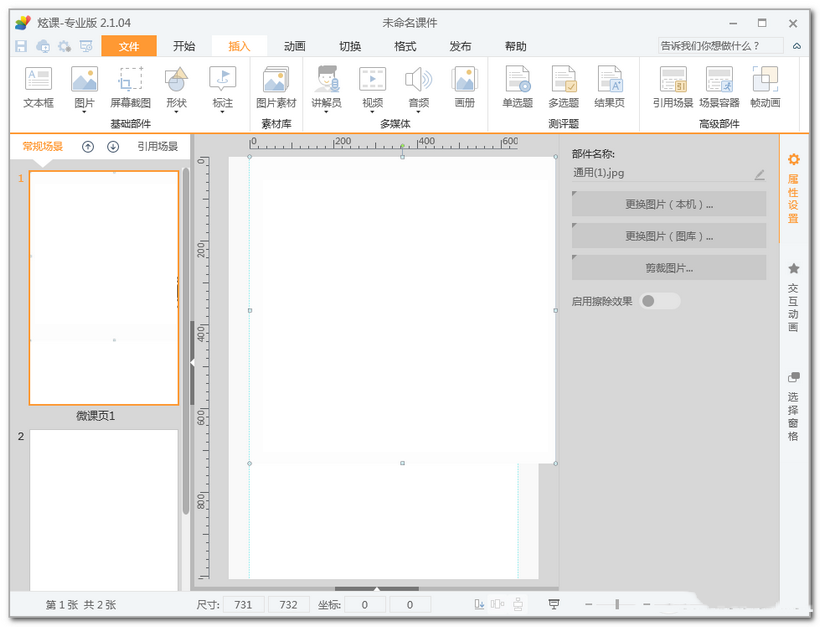Click 更换图片（本机）button
820x627 pixels.
coord(669,204)
